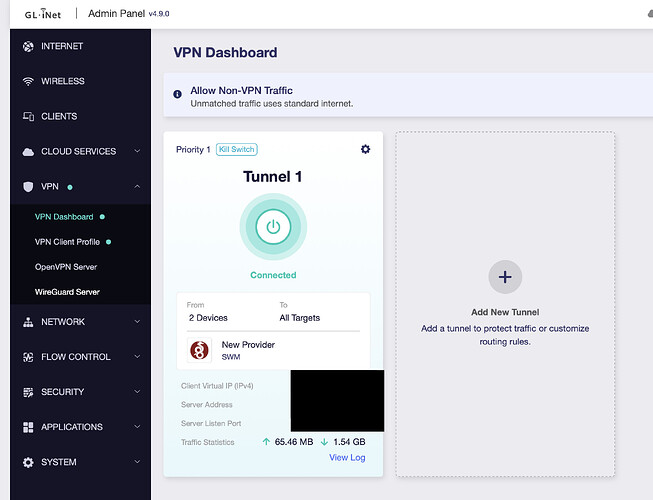Click the Kill Switch badge
The height and width of the screenshot is (500, 653).
[x=237, y=149]
